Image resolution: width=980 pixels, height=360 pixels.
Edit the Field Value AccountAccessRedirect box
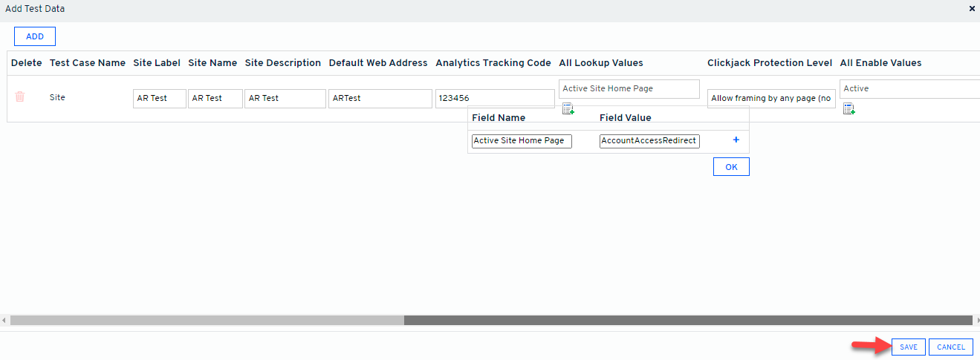(x=649, y=141)
